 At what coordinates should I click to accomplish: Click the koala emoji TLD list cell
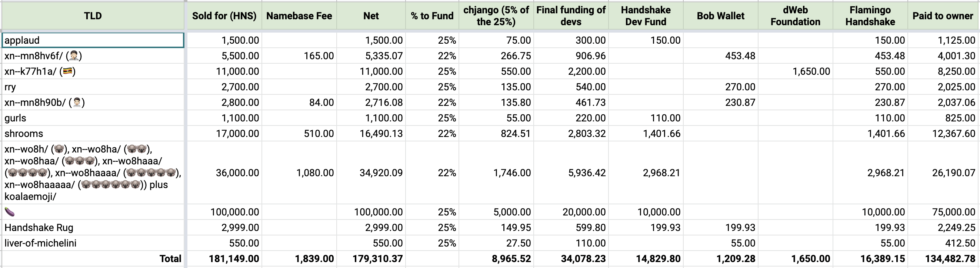pyautogui.click(x=93, y=173)
